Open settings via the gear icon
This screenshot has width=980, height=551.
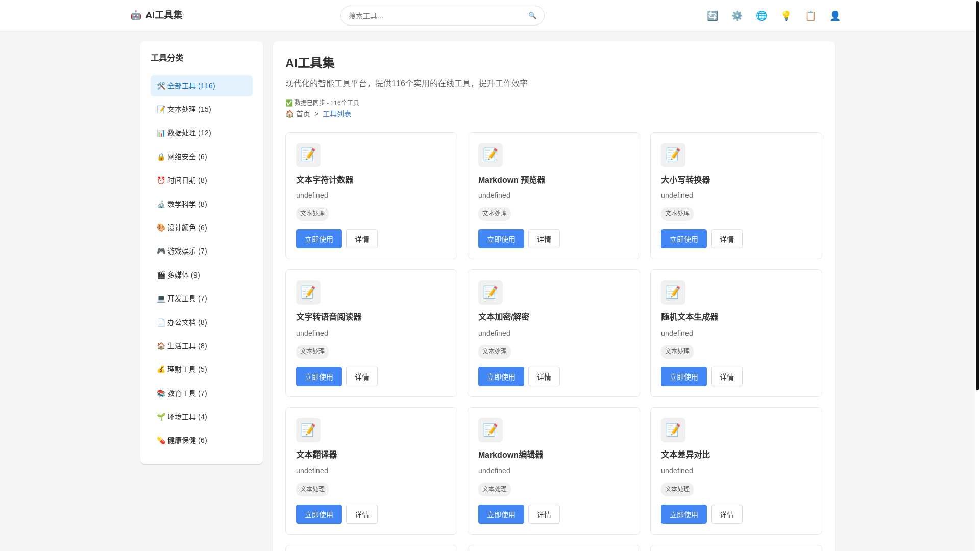point(737,16)
